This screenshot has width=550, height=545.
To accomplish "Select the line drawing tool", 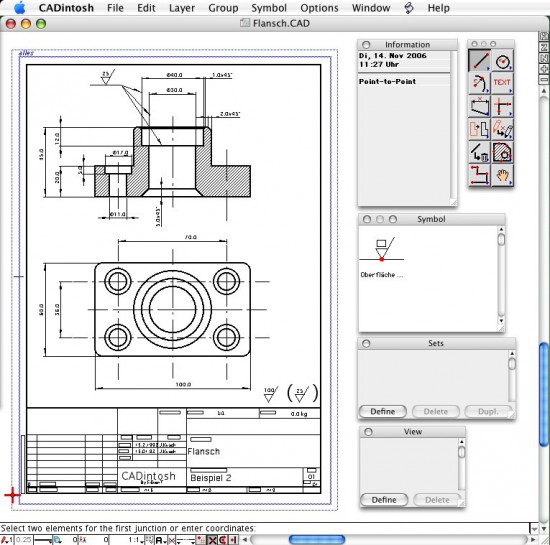I will (x=479, y=60).
